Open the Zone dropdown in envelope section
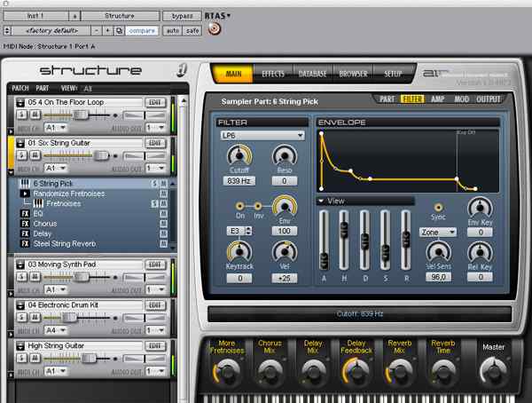 (x=438, y=232)
